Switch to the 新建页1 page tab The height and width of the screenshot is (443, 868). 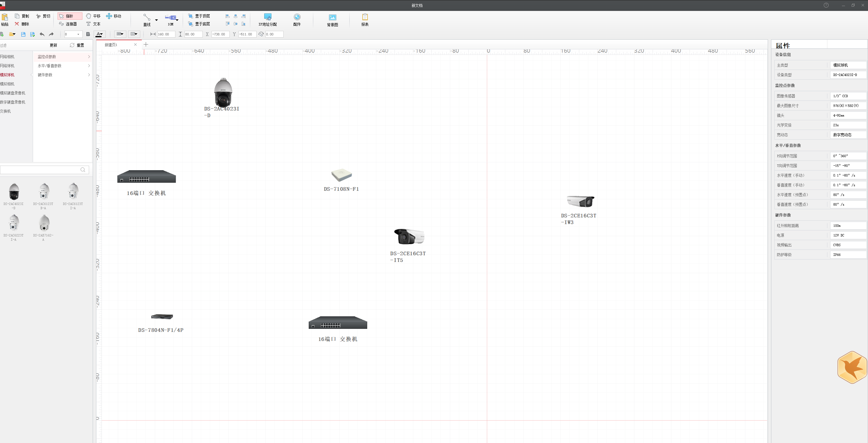111,45
